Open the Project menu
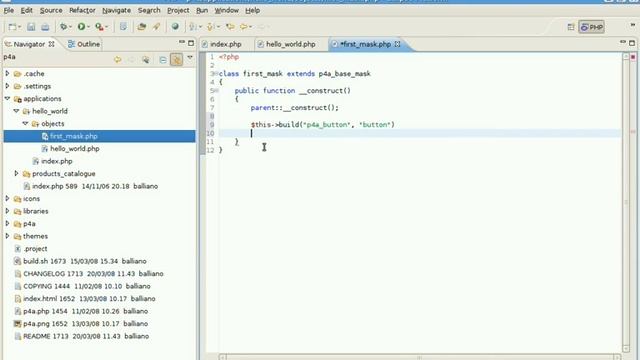Image resolution: width=640 pixels, height=360 pixels. pyautogui.click(x=178, y=10)
